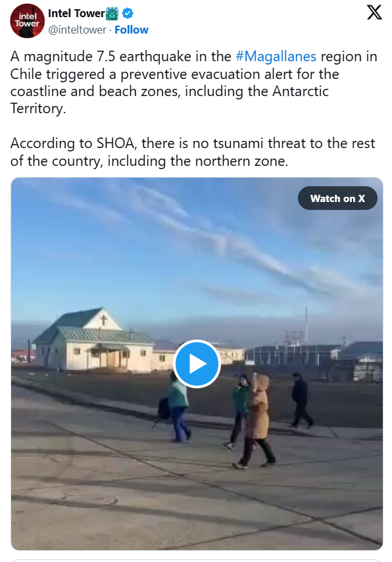
Task: Click the words Antarctic Territory in the tweet
Action: (170, 99)
